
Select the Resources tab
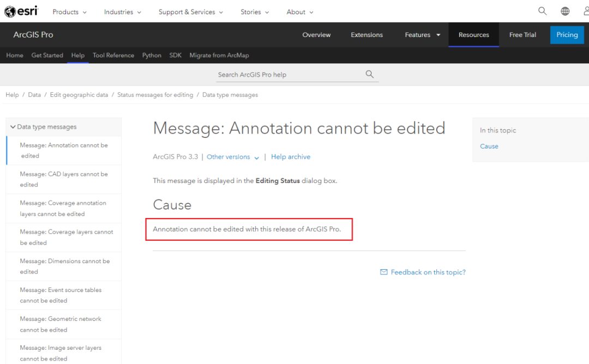(x=474, y=34)
